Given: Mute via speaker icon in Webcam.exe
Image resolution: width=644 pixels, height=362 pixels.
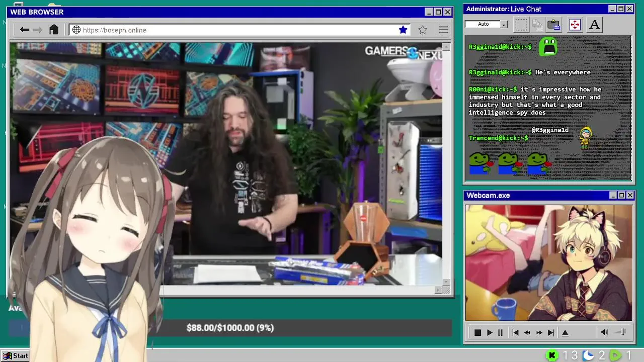Looking at the screenshot, I should (605, 332).
